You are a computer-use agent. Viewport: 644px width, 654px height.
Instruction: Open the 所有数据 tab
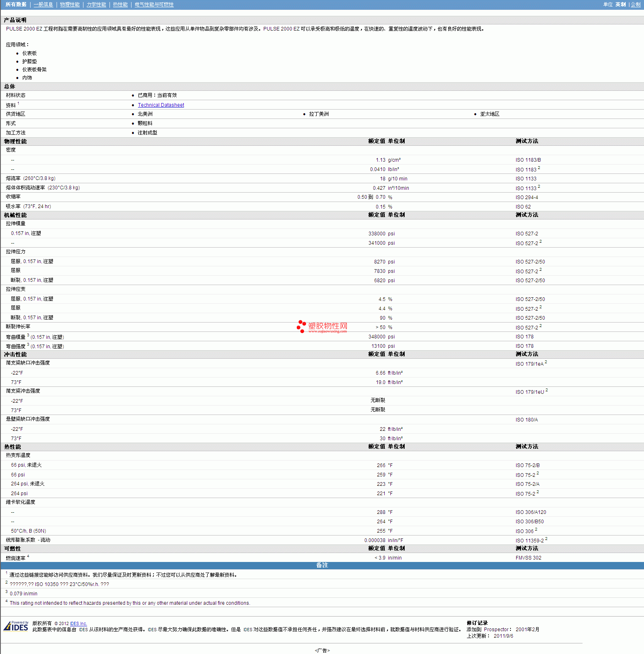point(16,4)
